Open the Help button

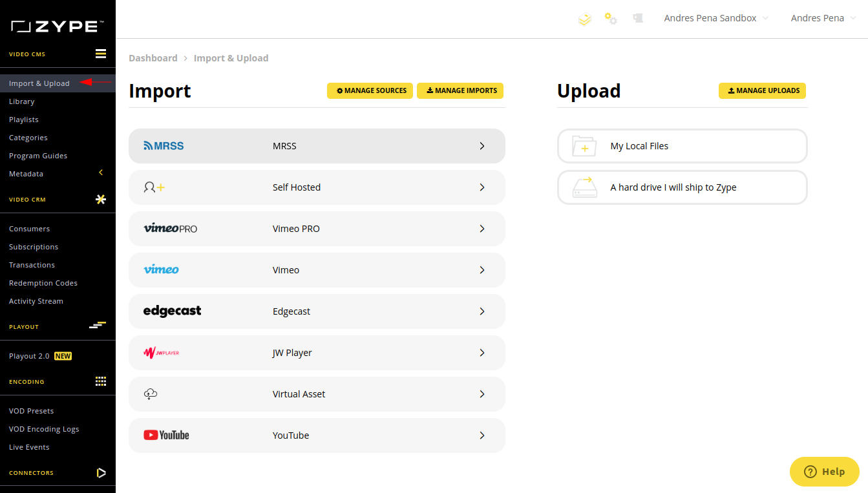pos(825,472)
